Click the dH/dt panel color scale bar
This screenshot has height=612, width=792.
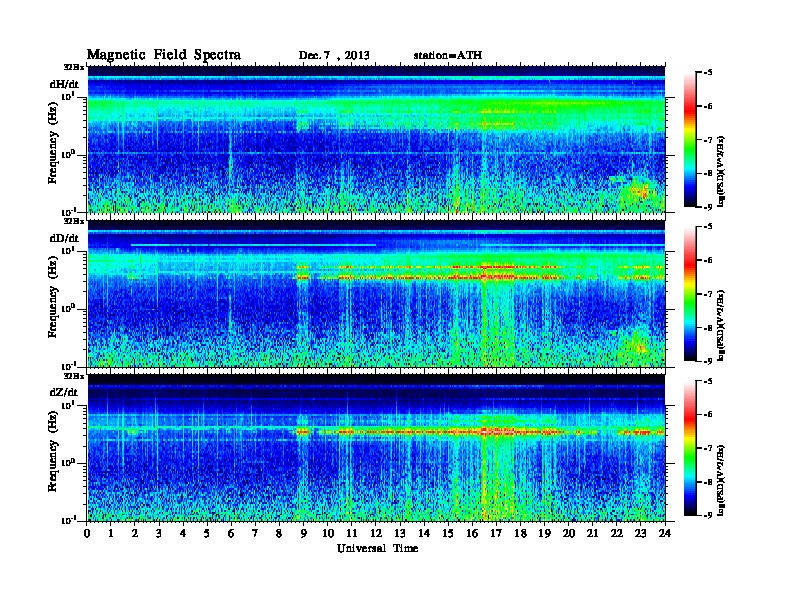690,140
